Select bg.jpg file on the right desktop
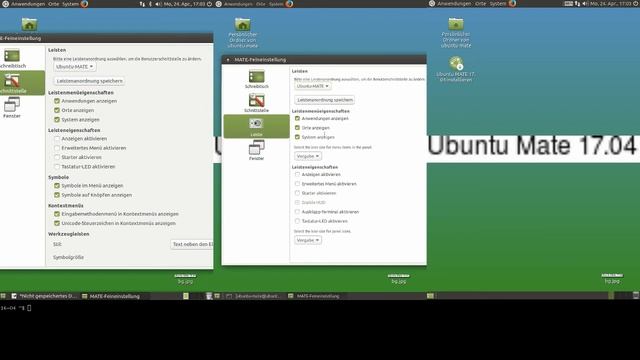 tap(612, 279)
